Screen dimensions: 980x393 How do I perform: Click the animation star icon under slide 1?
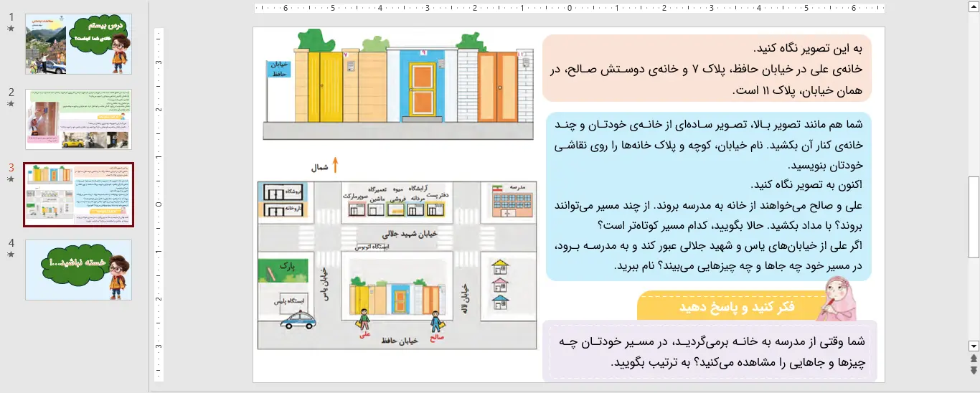click(x=11, y=29)
